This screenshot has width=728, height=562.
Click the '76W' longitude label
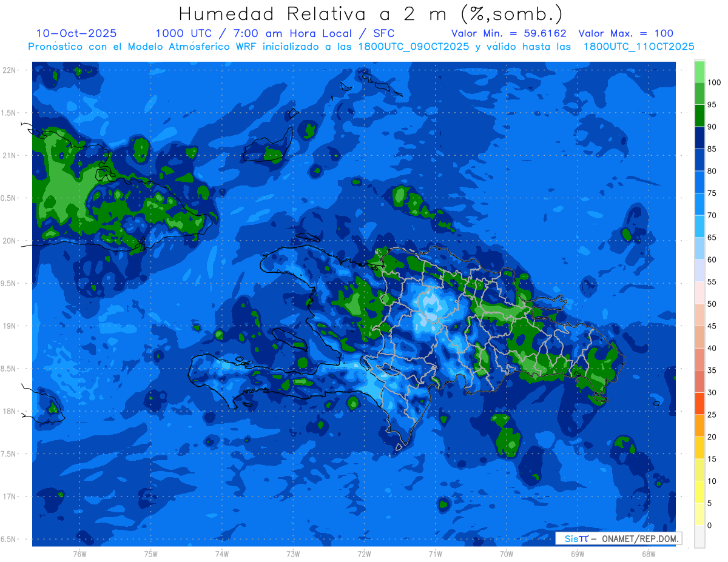tap(79, 554)
